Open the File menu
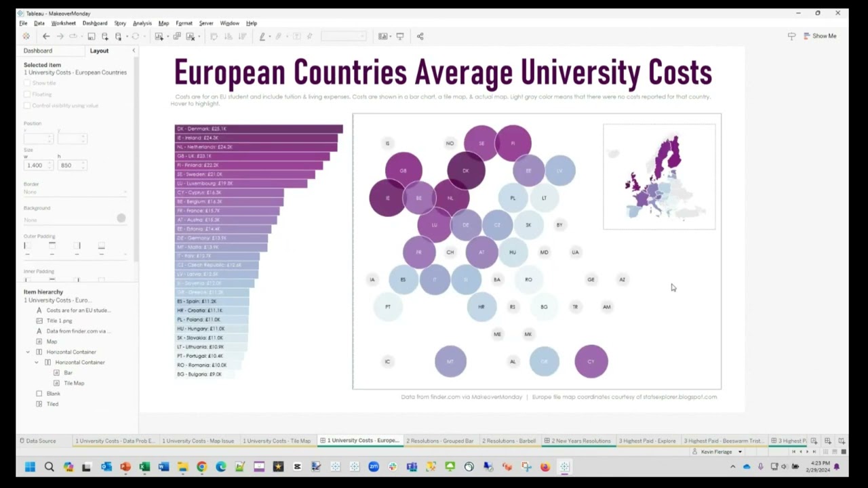This screenshot has height=488, width=868. 23,23
